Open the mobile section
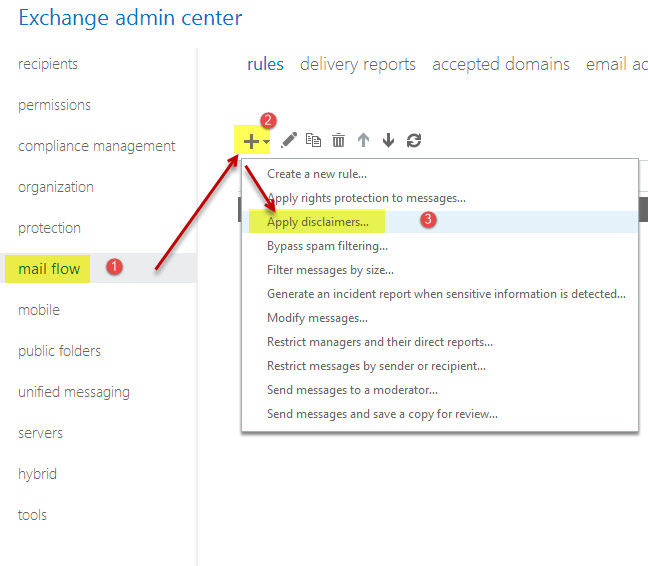 pyautogui.click(x=39, y=309)
